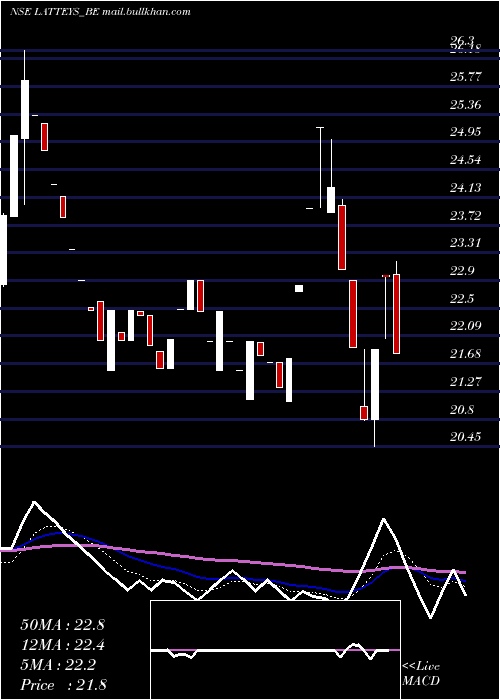
Task: Select the 22.9 price axis label
Action: [x=462, y=271]
